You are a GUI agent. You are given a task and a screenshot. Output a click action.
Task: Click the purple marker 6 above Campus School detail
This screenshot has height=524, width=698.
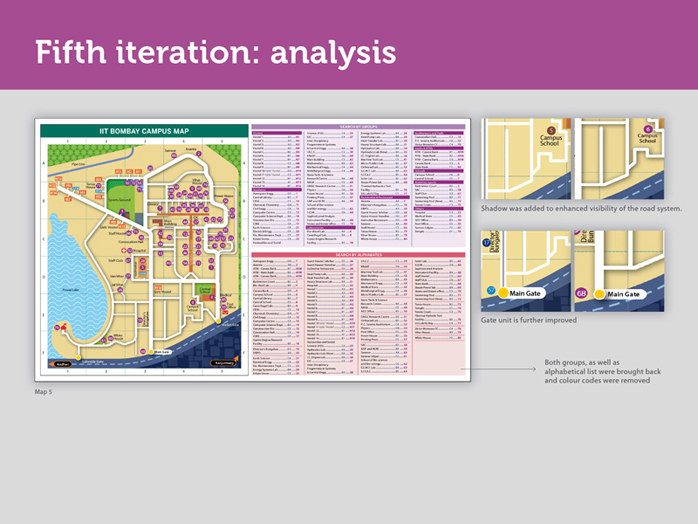tap(648, 129)
